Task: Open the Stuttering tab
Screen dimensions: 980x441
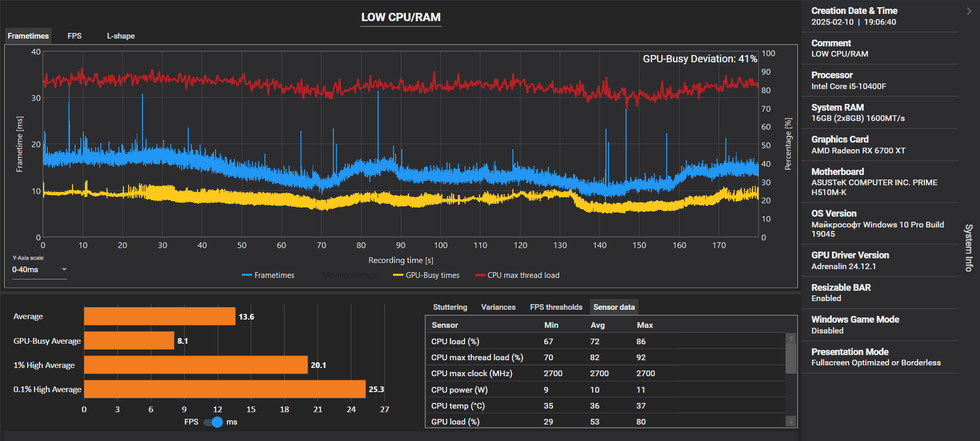Action: point(450,307)
